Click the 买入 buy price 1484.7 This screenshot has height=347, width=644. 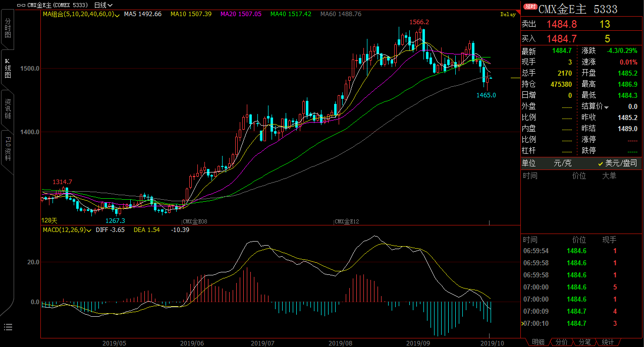click(561, 39)
